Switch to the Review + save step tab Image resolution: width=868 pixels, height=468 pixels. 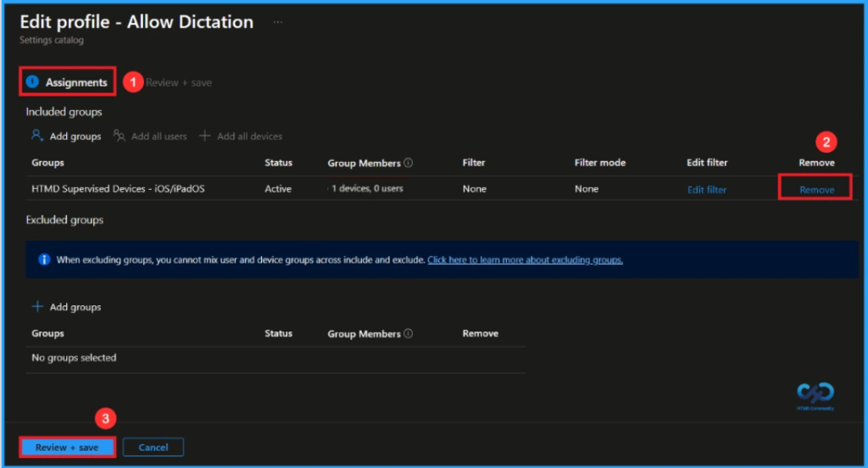coord(178,82)
